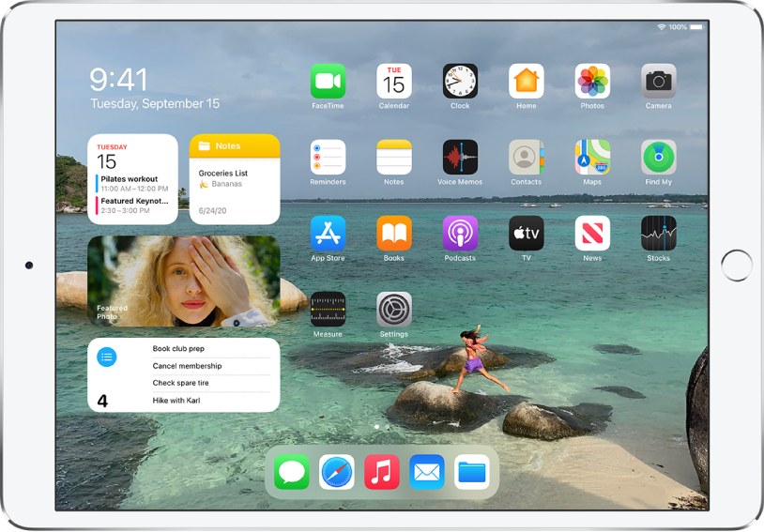Click the iPad hardware Home button
The width and height of the screenshot is (764, 532).
pyautogui.click(x=736, y=266)
